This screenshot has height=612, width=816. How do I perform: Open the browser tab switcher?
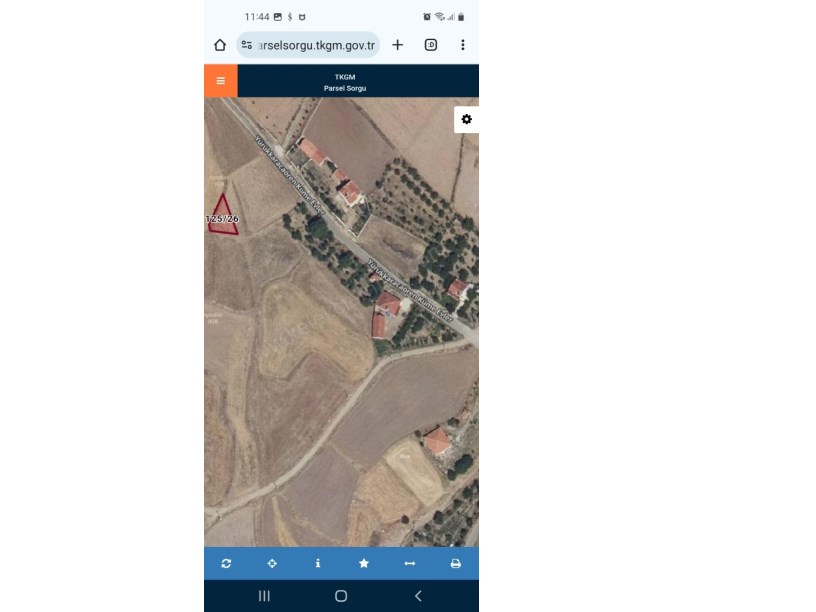click(x=431, y=45)
